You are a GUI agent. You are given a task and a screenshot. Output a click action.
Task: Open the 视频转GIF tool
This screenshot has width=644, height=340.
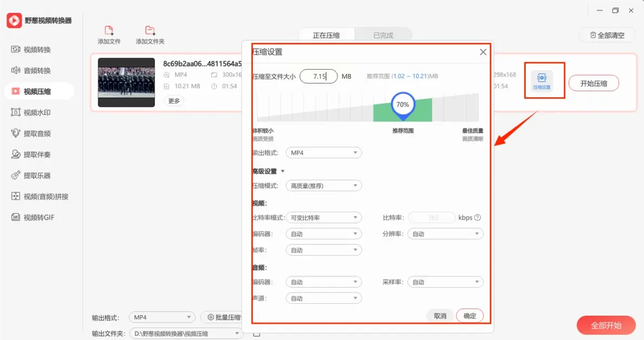pos(33,217)
